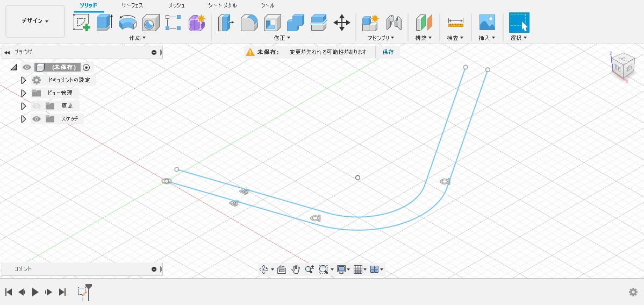Screen dimensions: 644x305
Task: Click the Viewports layout icon
Action: (374, 269)
